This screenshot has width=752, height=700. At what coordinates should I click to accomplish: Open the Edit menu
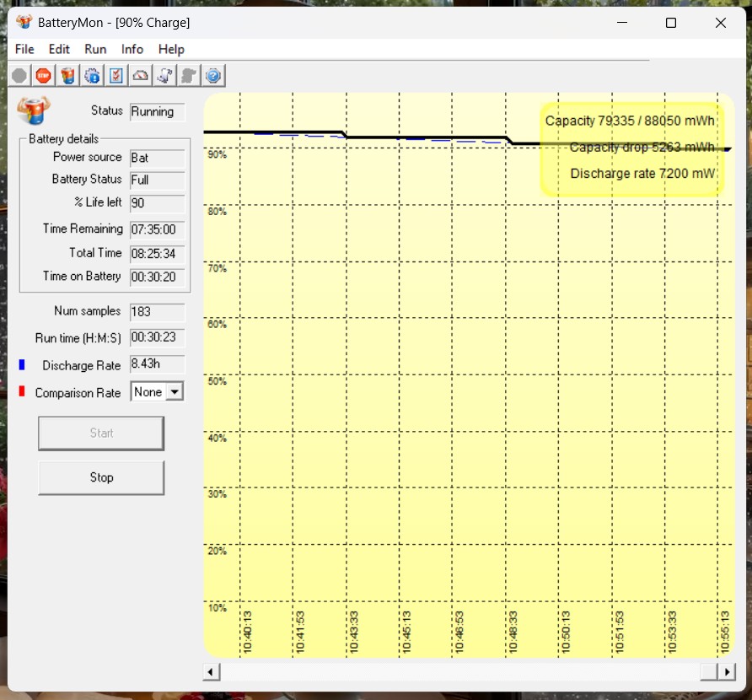[x=59, y=49]
